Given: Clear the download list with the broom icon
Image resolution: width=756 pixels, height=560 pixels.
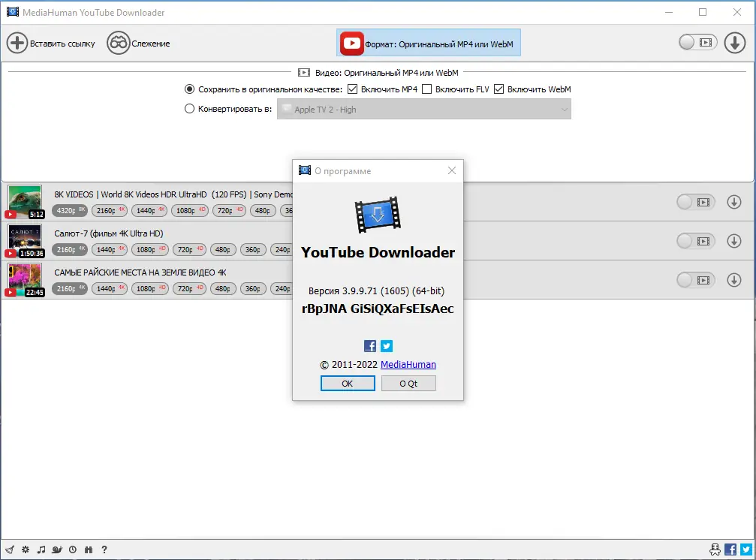Looking at the screenshot, I should (x=9, y=549).
